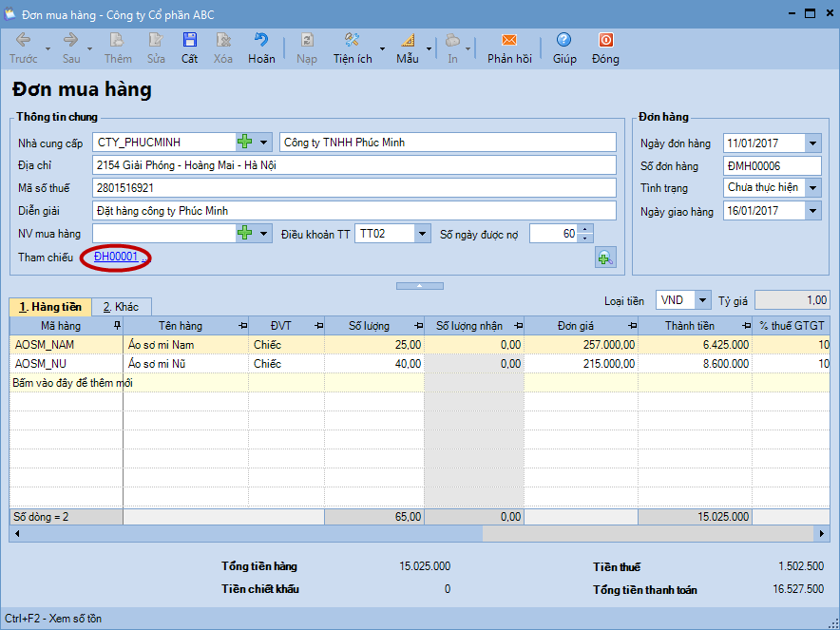Increase Số ngày được nợ with up arrow
The width and height of the screenshot is (840, 630).
coord(584,228)
